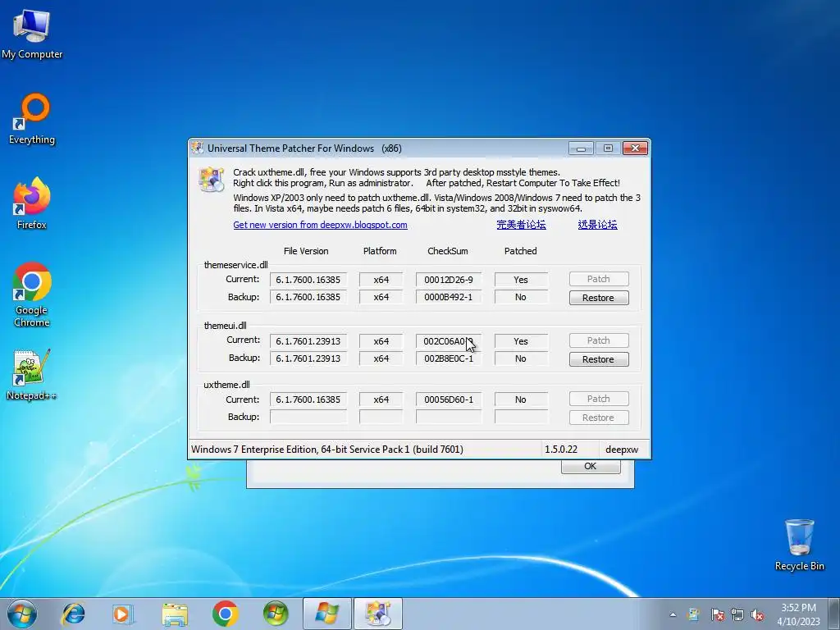Click Windows 7 Enterprise Edition status text

[327, 450]
